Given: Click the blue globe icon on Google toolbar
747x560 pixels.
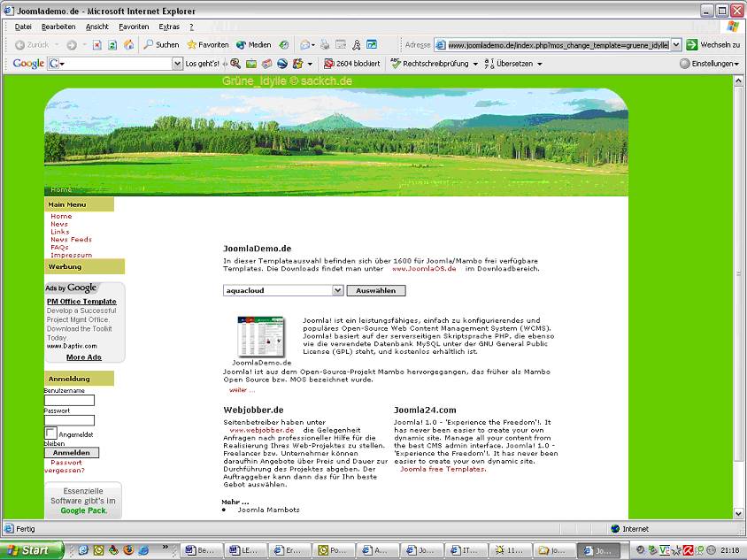Looking at the screenshot, I should click(x=282, y=64).
